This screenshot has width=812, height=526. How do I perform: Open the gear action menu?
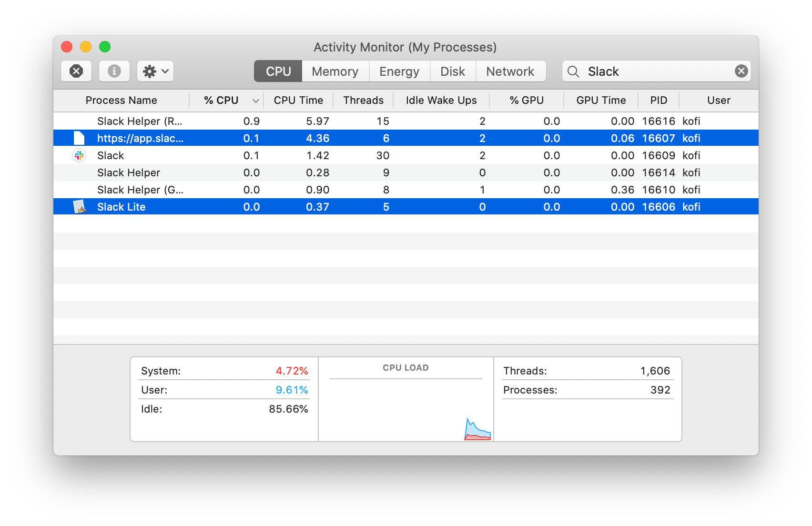(155, 71)
